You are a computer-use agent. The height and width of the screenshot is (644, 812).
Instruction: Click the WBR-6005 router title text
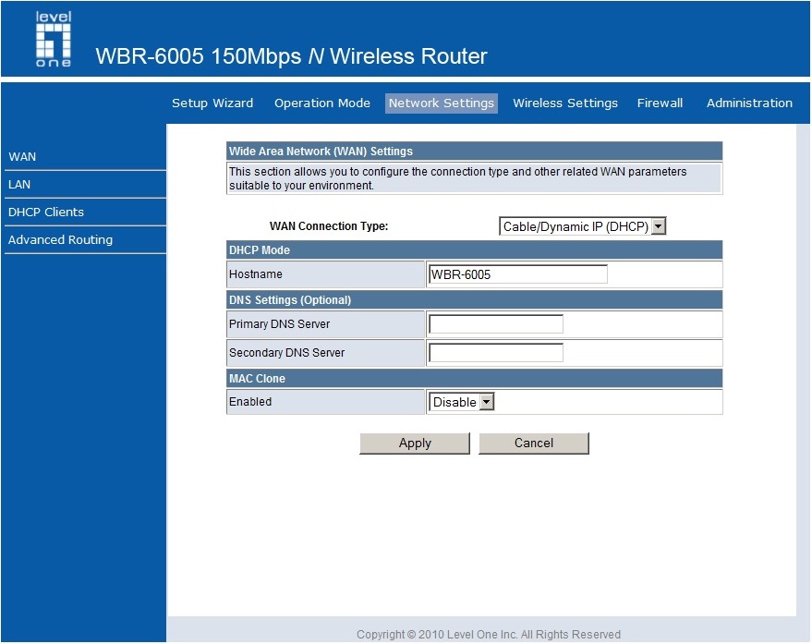(x=292, y=56)
